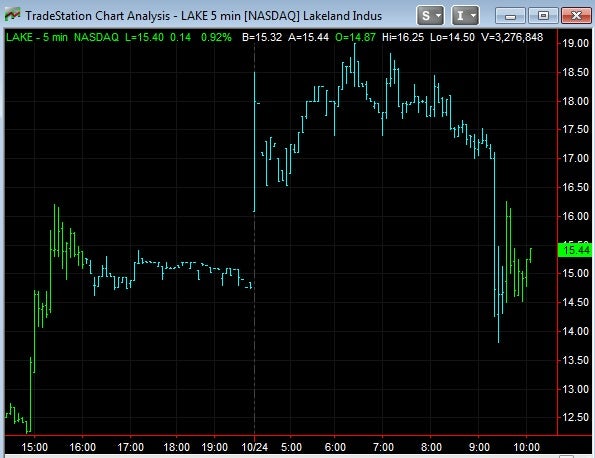Open the S symbol-link dropdown button

pos(430,16)
